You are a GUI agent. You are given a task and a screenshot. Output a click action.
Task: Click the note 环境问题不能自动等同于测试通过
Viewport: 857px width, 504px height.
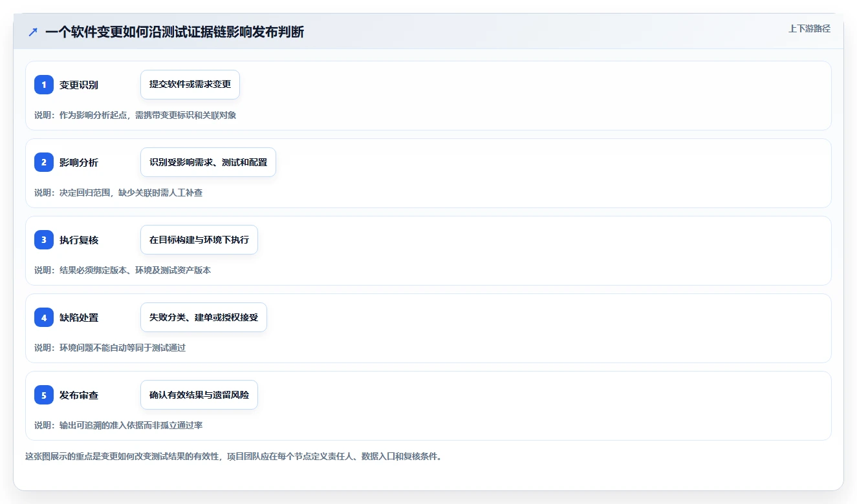coord(110,348)
